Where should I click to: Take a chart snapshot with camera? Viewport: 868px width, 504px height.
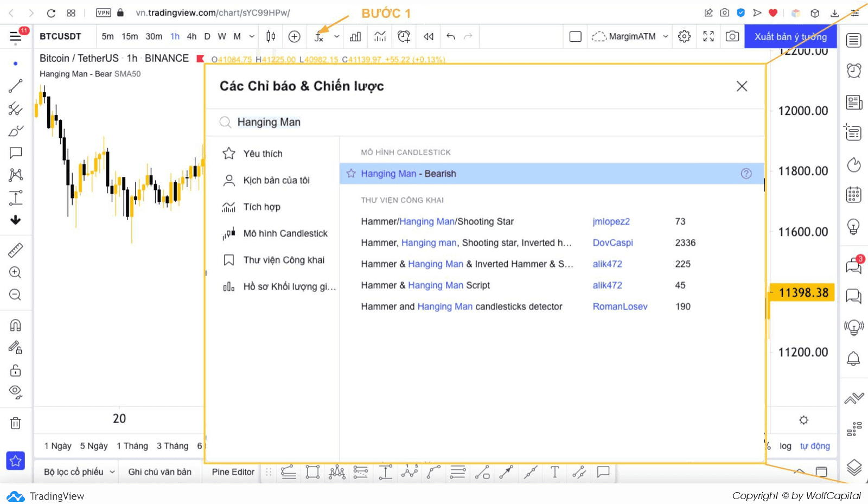(x=732, y=36)
